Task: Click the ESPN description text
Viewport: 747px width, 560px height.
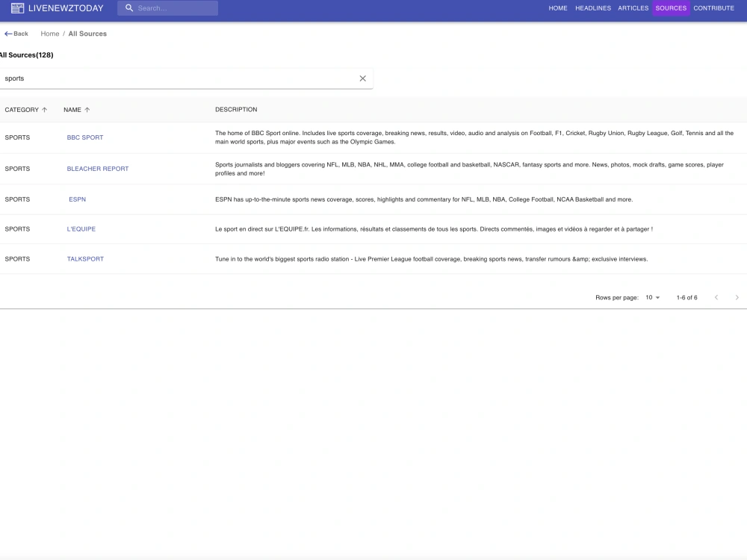Action: pyautogui.click(x=424, y=199)
